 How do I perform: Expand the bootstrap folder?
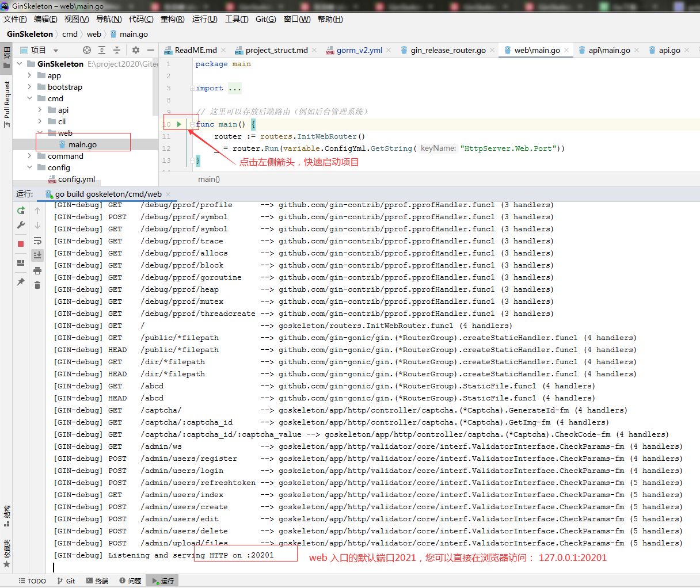click(x=29, y=87)
